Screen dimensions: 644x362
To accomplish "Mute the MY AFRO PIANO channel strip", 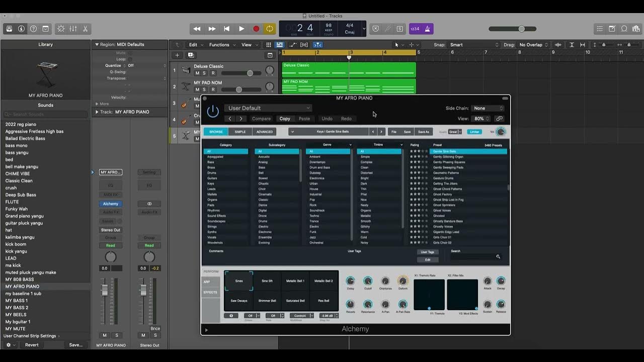I will (105, 335).
